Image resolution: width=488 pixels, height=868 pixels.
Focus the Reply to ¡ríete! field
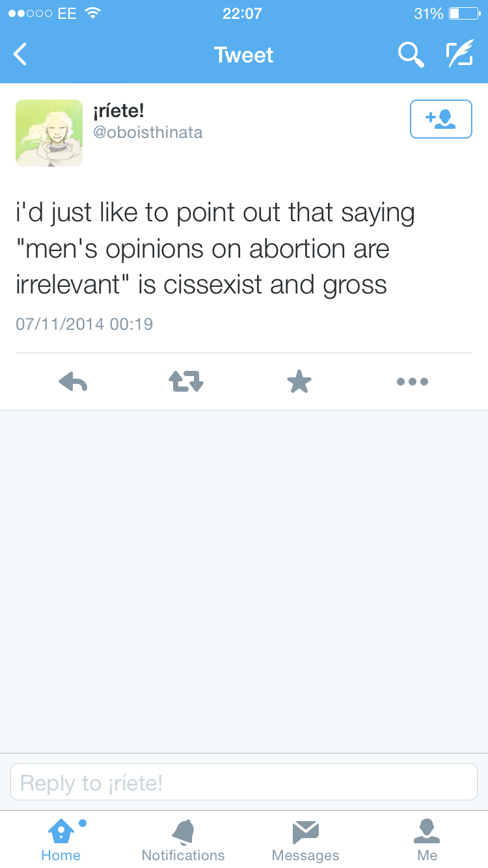pyautogui.click(x=244, y=782)
